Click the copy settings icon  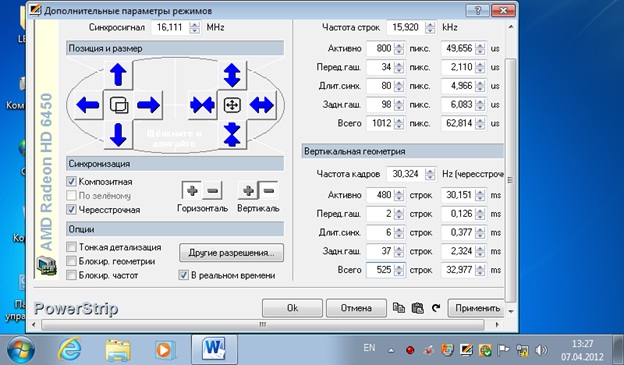coord(398,308)
